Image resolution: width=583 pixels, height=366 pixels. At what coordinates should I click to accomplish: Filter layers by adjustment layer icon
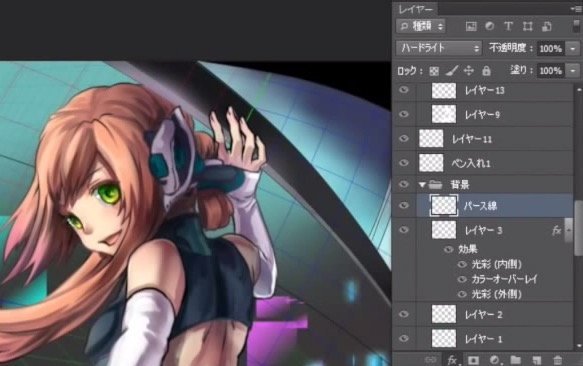(490, 26)
